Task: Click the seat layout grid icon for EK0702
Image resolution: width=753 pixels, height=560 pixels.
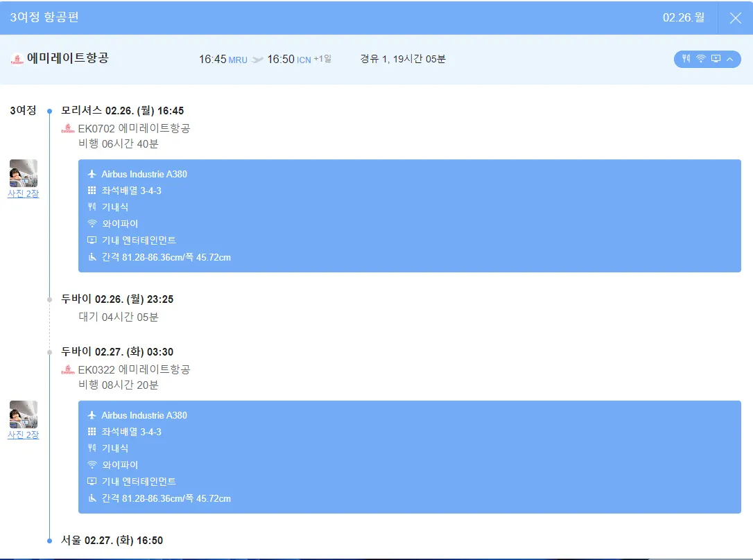Action: coord(92,191)
